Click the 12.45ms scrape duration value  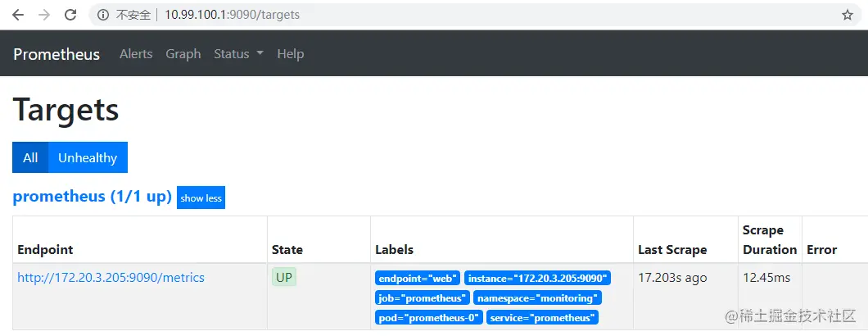[x=766, y=278]
